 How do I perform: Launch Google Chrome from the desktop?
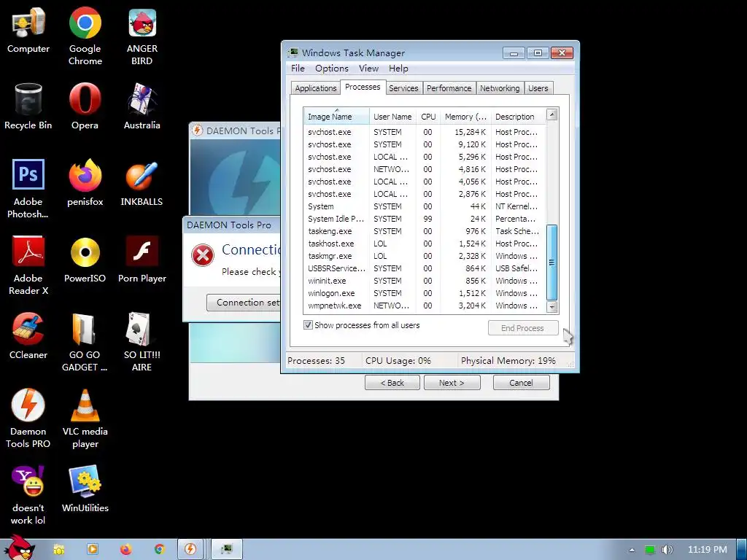(x=85, y=36)
